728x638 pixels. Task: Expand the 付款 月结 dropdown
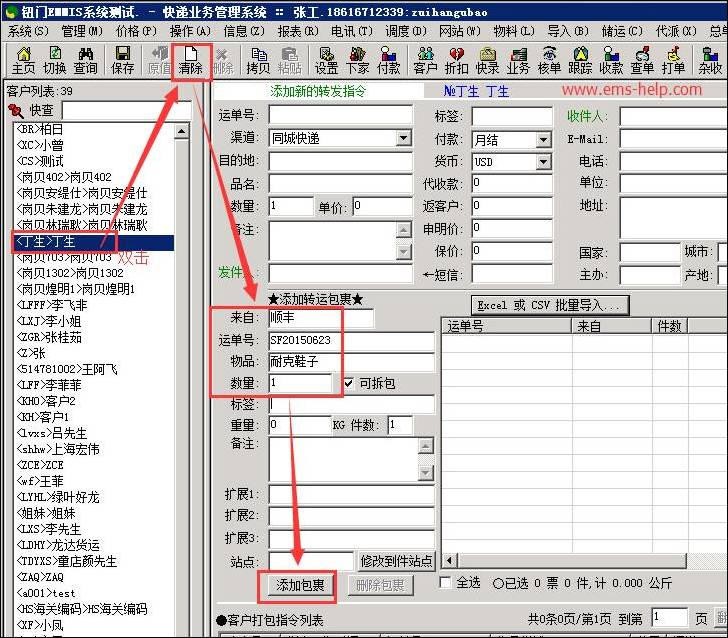pyautogui.click(x=543, y=140)
